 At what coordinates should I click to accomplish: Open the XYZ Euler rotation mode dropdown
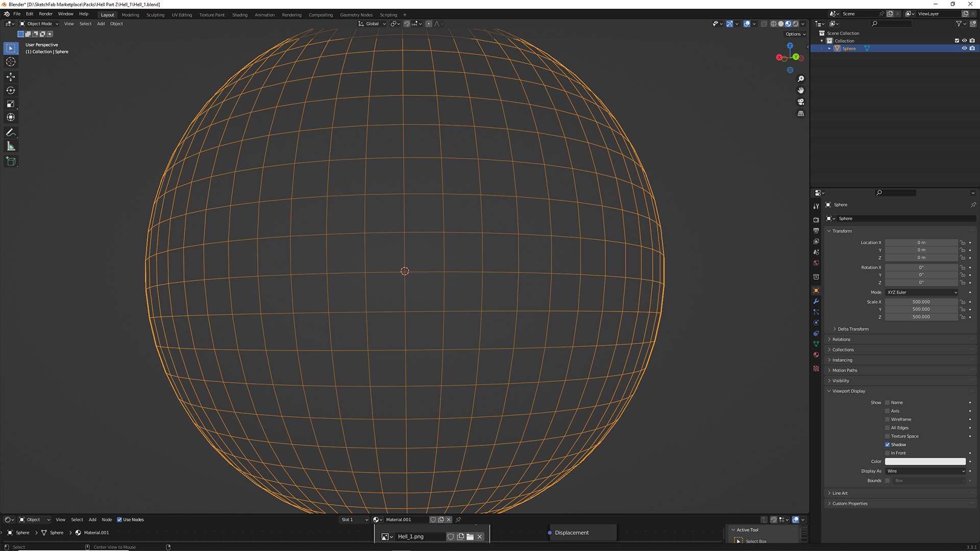[x=921, y=292]
